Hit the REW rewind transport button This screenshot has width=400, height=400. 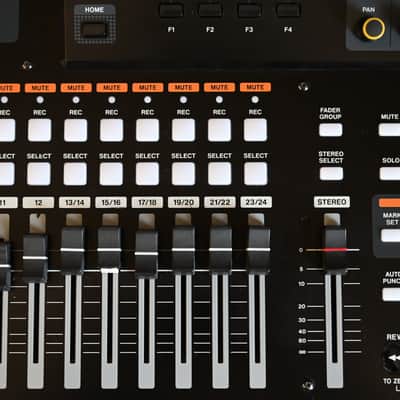point(392,359)
